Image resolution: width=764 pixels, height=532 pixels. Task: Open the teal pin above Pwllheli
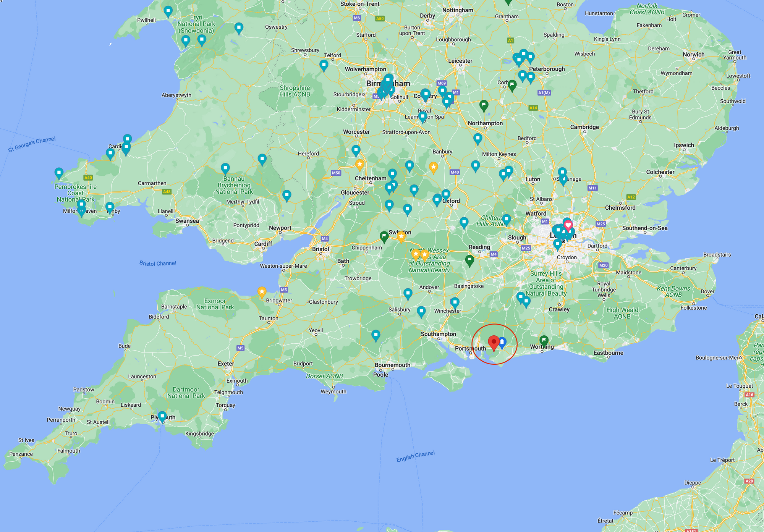point(168,11)
